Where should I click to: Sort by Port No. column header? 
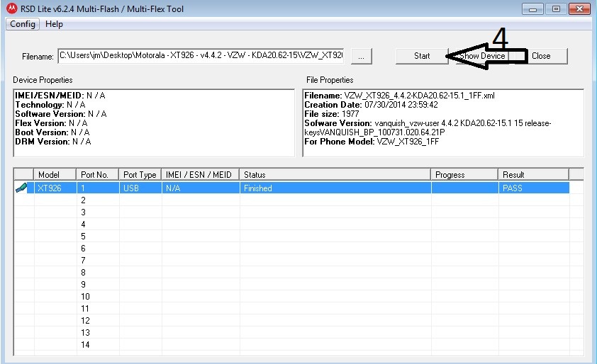98,175
